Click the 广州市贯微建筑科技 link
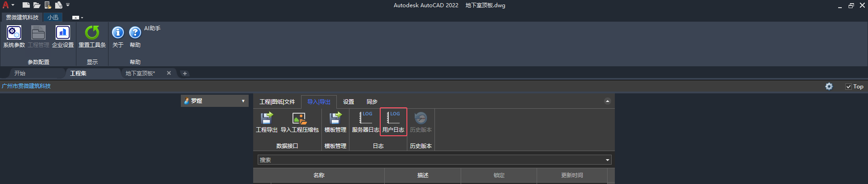The image size is (868, 184). tap(26, 86)
